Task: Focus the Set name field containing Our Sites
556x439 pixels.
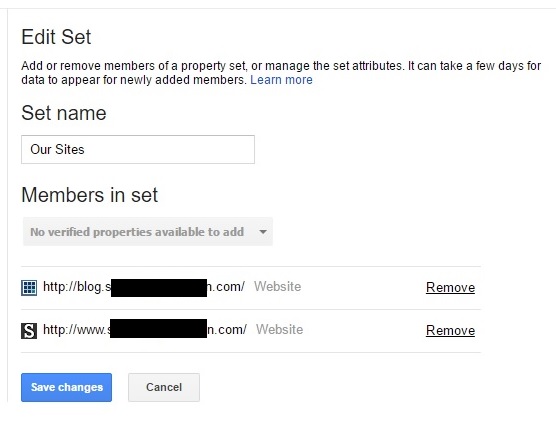Action: pos(138,149)
